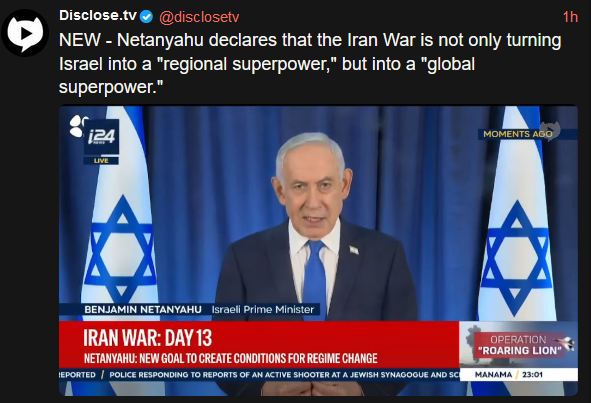The height and width of the screenshot is (403, 591).
Task: Open the Disclose.tv display name link
Action: click(x=98, y=15)
